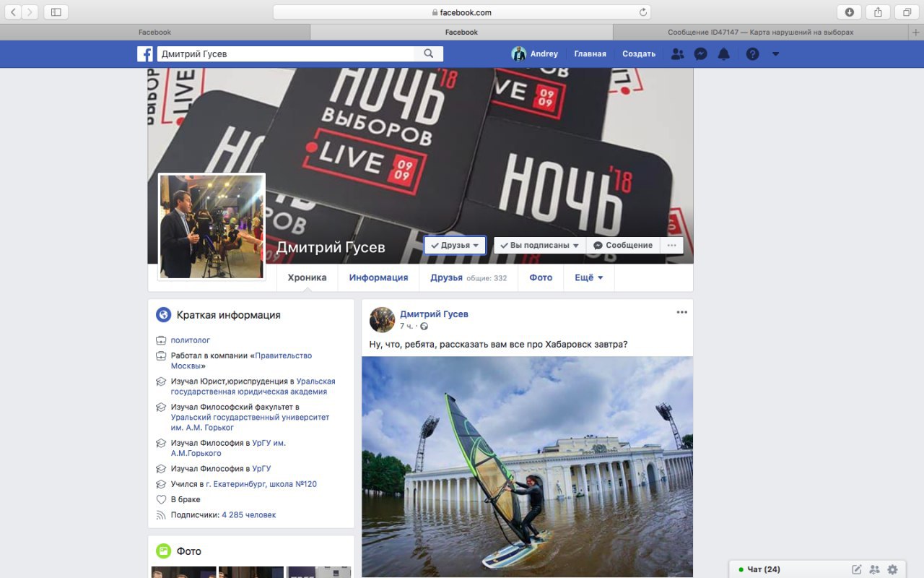
Task: Open account menu down arrow
Action: tap(775, 54)
